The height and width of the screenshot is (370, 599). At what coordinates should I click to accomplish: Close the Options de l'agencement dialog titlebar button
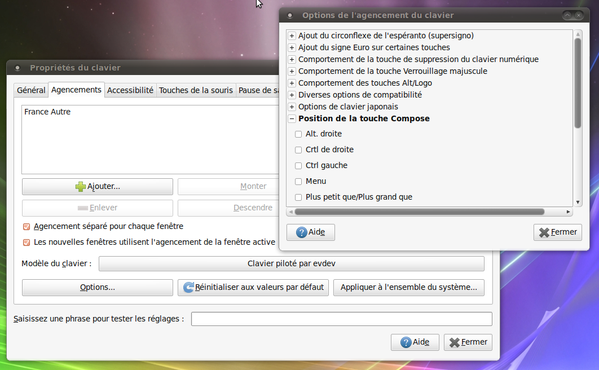(579, 15)
